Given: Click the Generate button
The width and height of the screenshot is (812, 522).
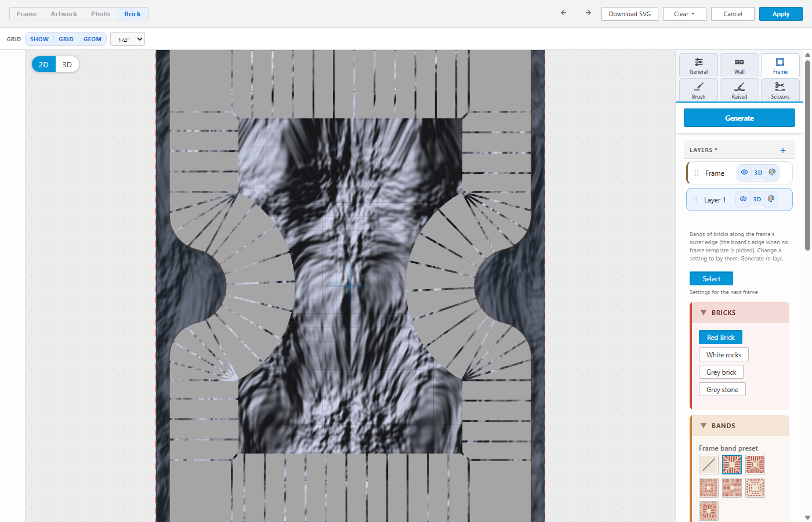Looking at the screenshot, I should coord(739,118).
